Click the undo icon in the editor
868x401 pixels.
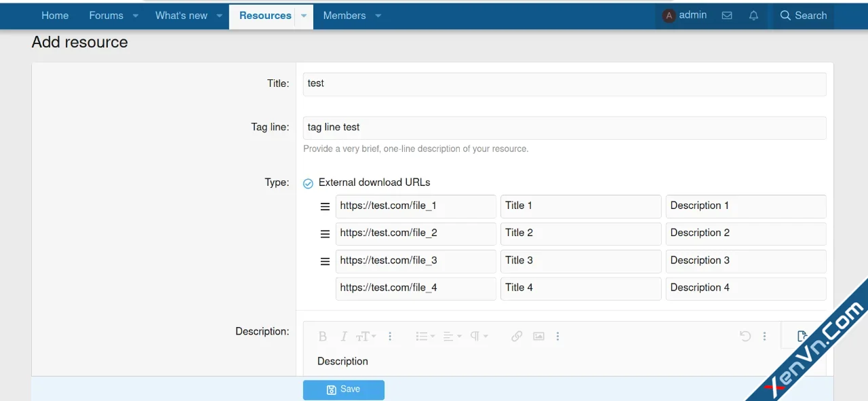[745, 337]
